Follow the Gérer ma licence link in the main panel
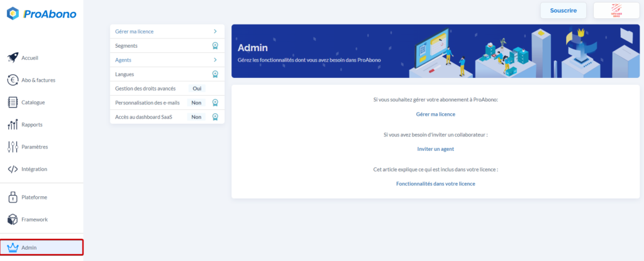The image size is (644, 261). coord(435,114)
